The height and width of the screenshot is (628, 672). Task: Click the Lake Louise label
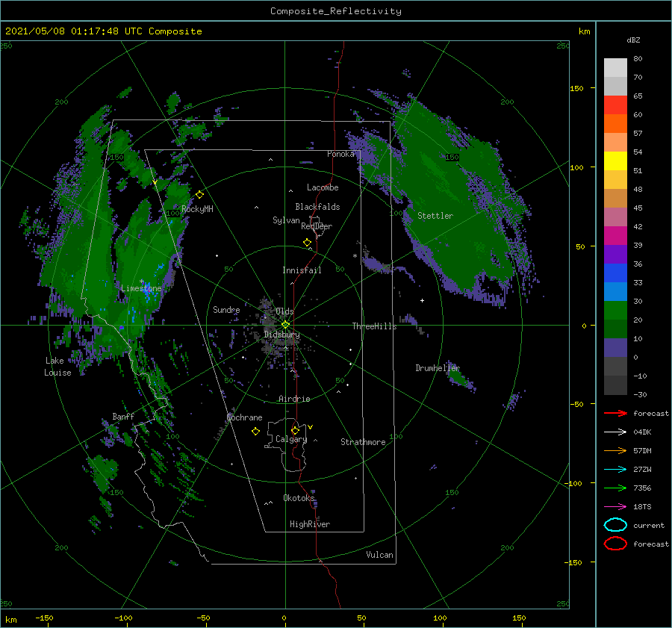pos(57,367)
